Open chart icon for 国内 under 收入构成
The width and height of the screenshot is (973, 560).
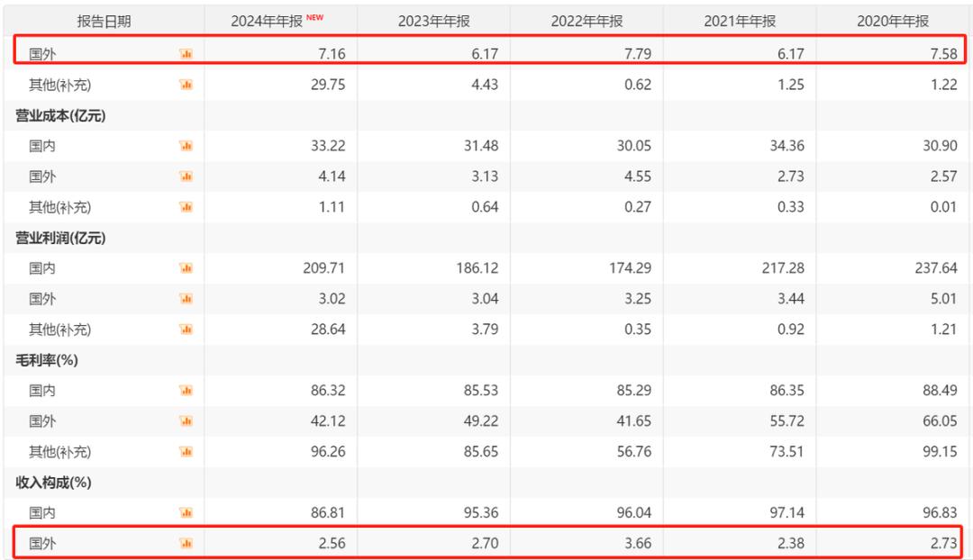186,512
